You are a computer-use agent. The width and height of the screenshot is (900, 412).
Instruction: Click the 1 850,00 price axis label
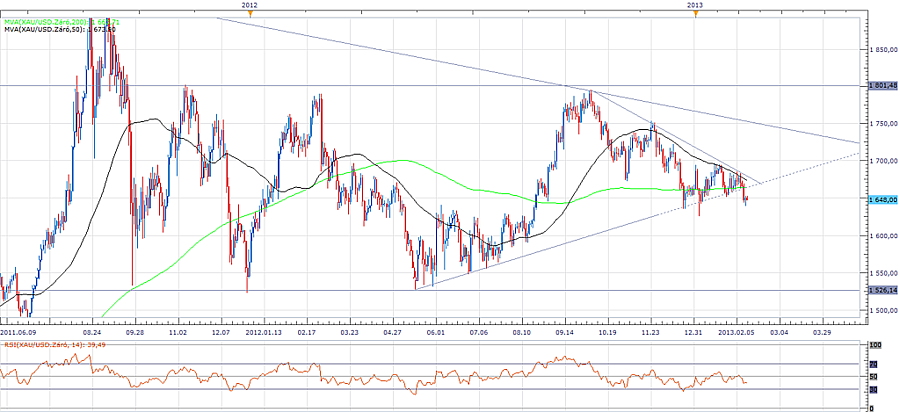click(880, 49)
